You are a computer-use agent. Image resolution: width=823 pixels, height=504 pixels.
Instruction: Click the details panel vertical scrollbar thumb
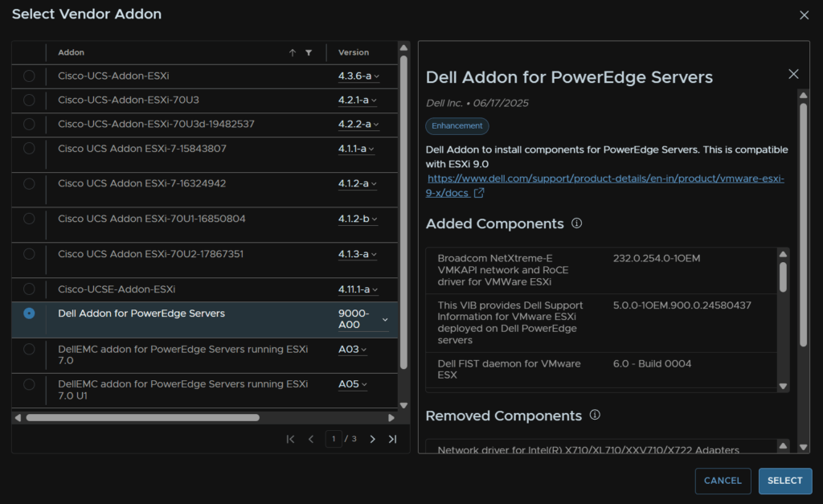pyautogui.click(x=803, y=225)
